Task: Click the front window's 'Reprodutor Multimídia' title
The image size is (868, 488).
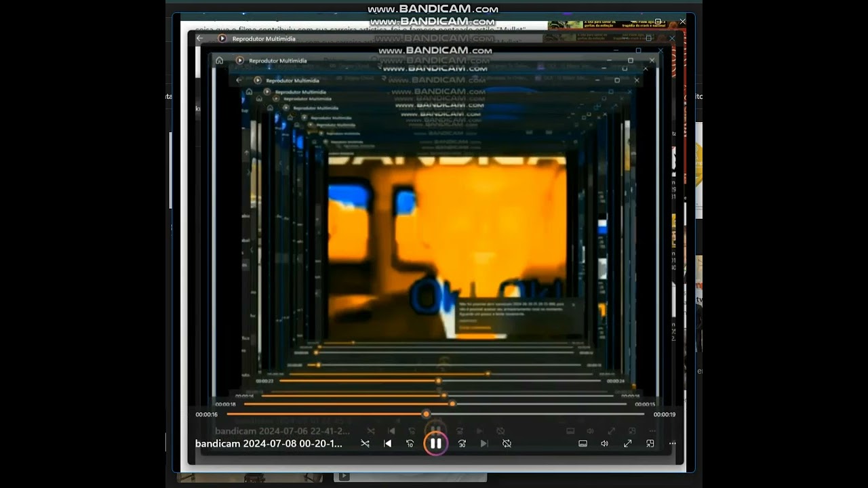Action: pos(264,39)
